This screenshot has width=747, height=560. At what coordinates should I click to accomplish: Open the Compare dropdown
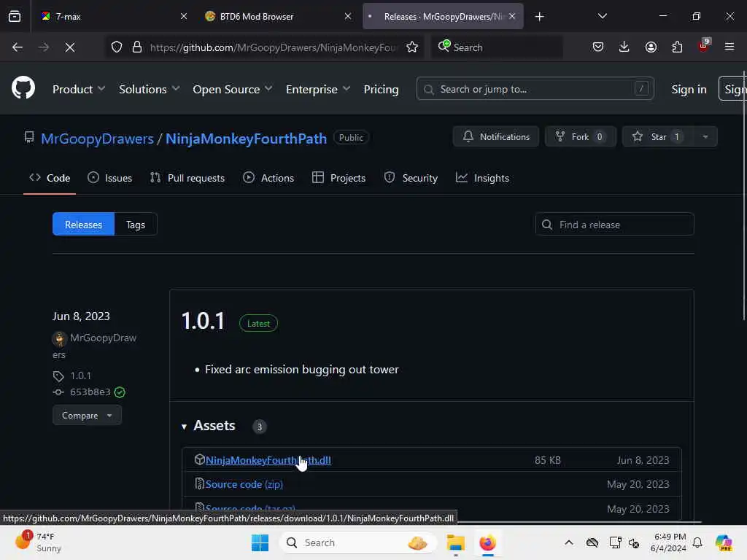coord(88,415)
